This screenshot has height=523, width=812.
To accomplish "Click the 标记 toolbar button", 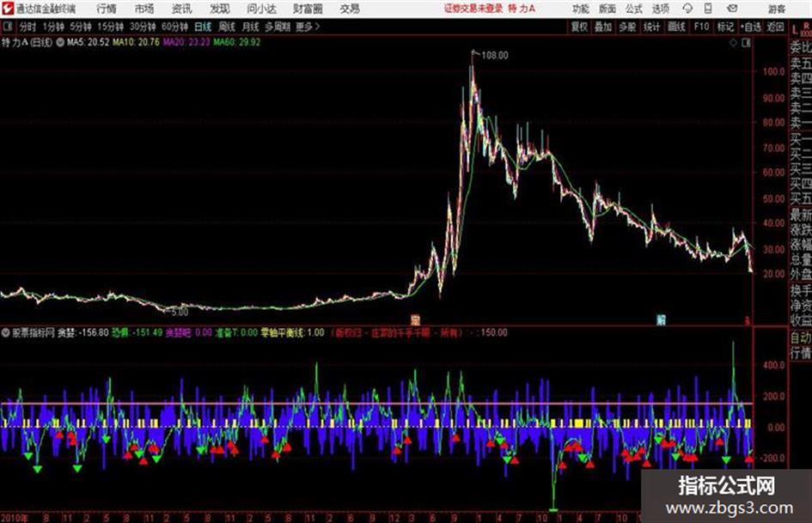I will point(725,27).
